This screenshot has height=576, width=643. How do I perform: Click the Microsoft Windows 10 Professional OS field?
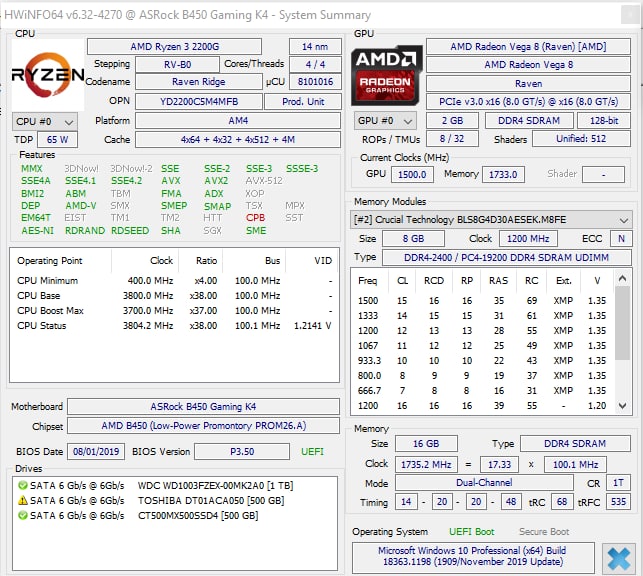[x=472, y=556]
